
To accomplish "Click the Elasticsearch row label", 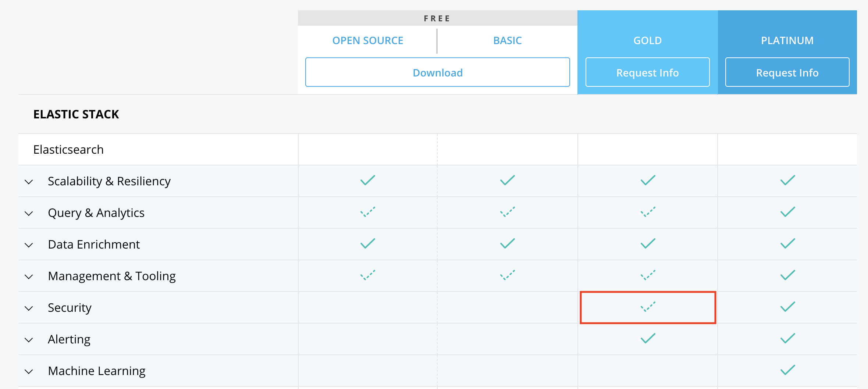I will tap(68, 150).
